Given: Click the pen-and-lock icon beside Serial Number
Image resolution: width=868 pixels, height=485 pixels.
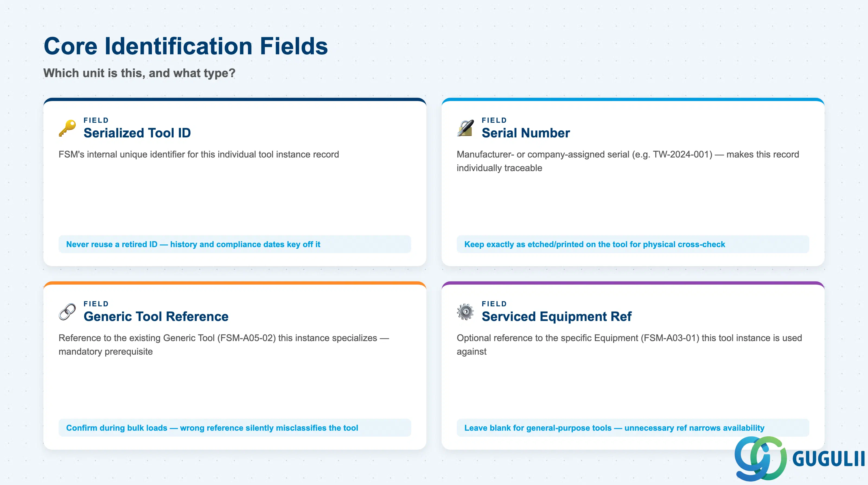Looking at the screenshot, I should tap(465, 128).
